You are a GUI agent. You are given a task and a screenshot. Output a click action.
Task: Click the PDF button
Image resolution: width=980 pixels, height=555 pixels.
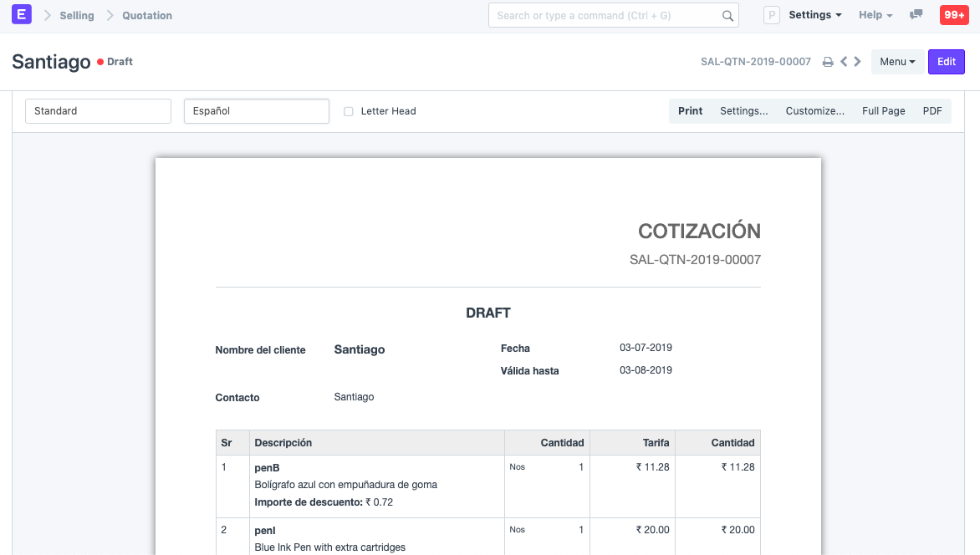coord(932,111)
